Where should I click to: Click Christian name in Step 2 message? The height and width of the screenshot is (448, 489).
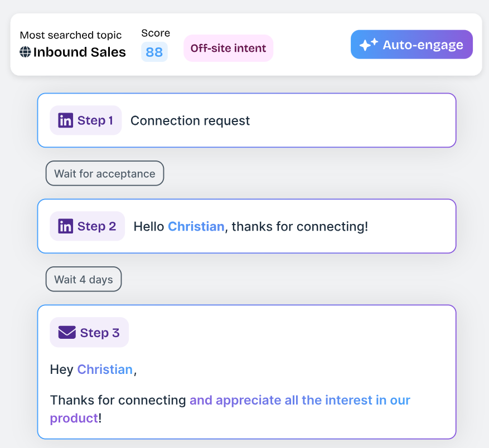point(196,226)
